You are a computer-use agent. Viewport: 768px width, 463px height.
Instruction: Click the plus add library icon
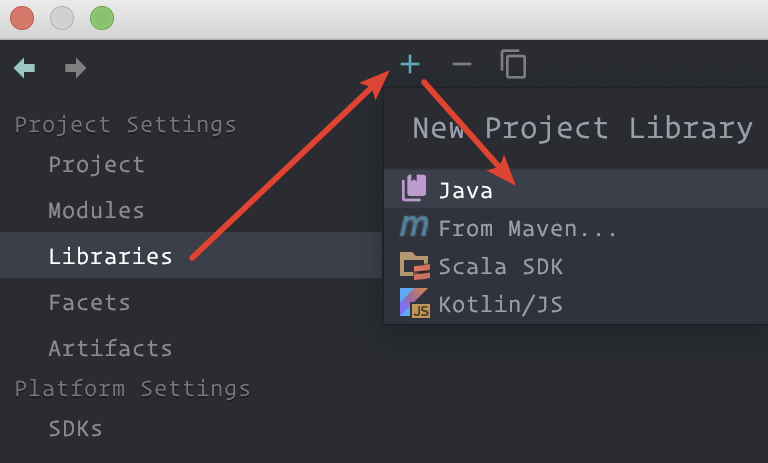[x=410, y=65]
